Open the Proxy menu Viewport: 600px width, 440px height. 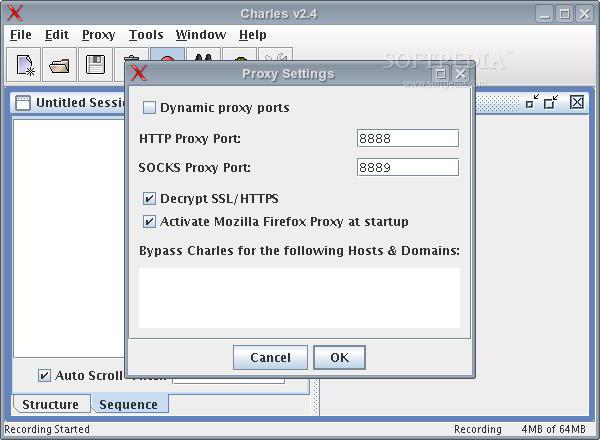click(98, 35)
